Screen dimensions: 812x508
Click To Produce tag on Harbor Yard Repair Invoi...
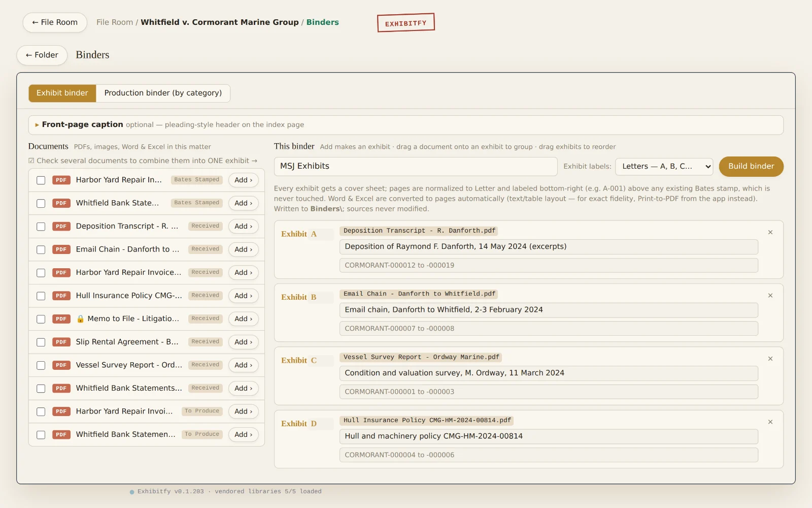202,411
